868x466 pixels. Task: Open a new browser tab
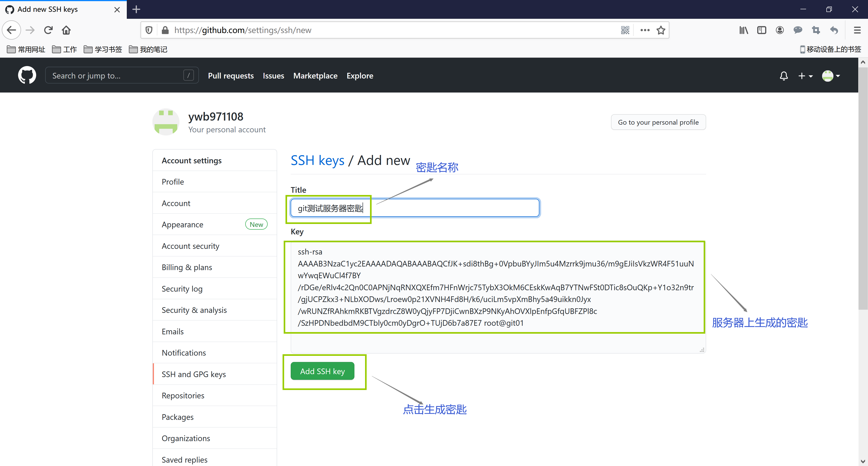coord(136,9)
